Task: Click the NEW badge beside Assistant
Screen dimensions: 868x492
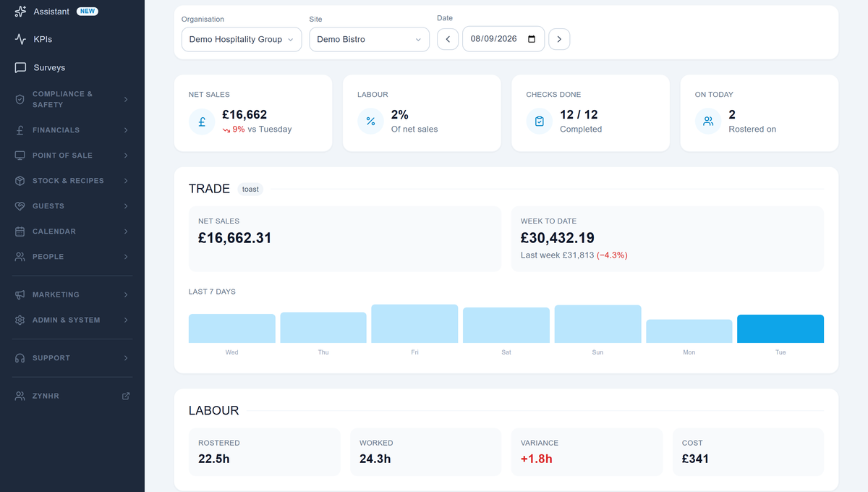Action: (x=88, y=12)
